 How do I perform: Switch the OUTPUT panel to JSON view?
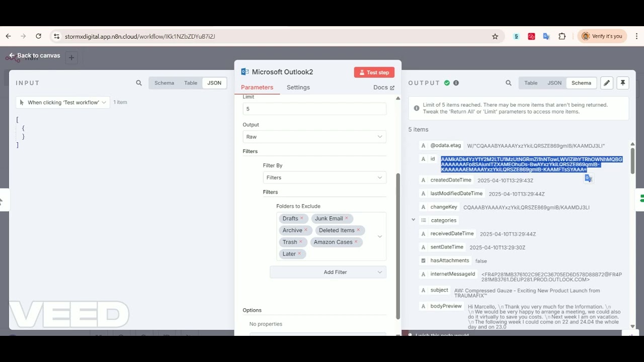(x=554, y=83)
